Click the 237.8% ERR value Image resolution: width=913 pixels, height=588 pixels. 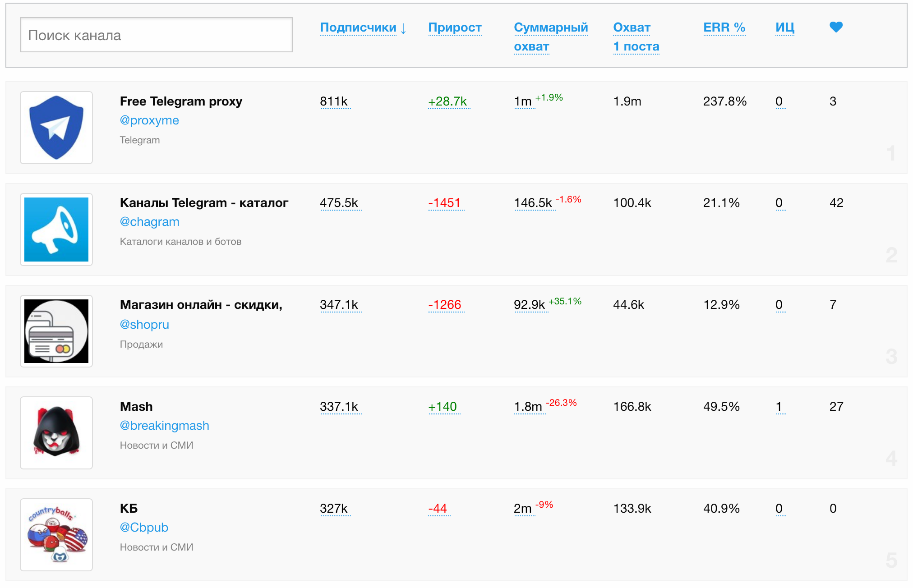tap(725, 101)
